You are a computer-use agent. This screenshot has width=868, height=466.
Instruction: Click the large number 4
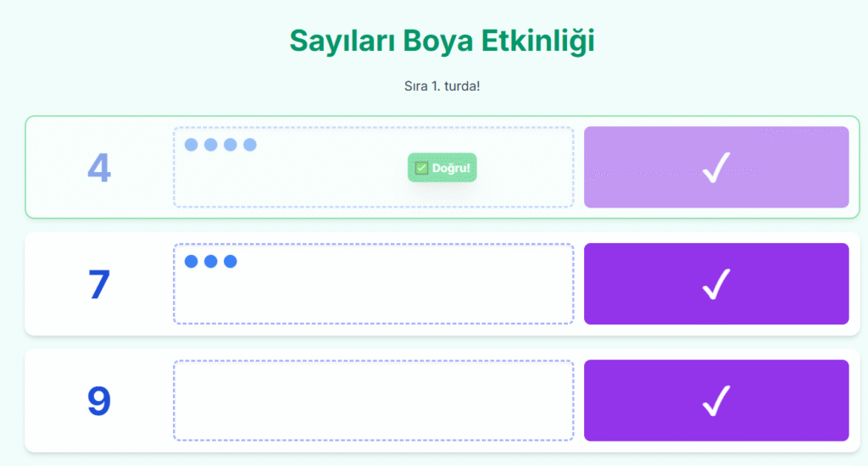(99, 168)
